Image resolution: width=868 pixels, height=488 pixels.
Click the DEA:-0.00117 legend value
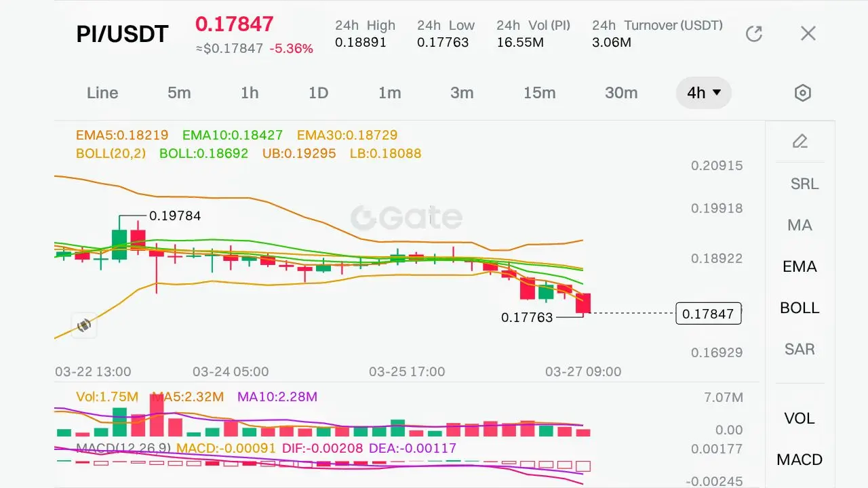(x=412, y=448)
